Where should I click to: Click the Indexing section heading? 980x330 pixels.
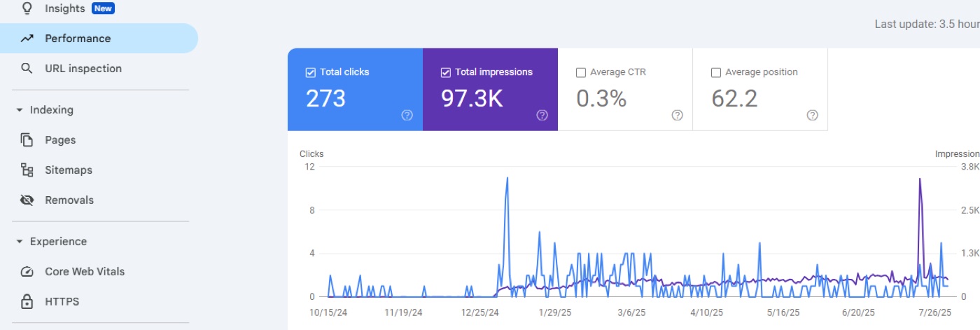point(51,110)
